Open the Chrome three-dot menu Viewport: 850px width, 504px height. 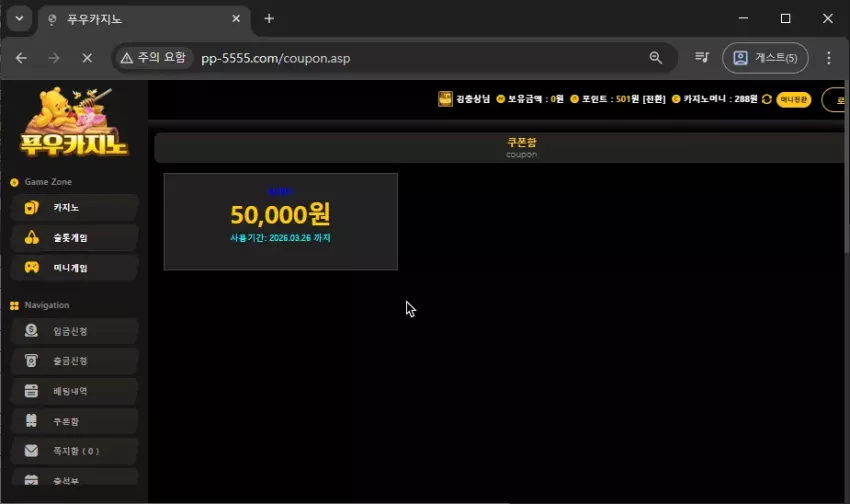click(x=828, y=58)
